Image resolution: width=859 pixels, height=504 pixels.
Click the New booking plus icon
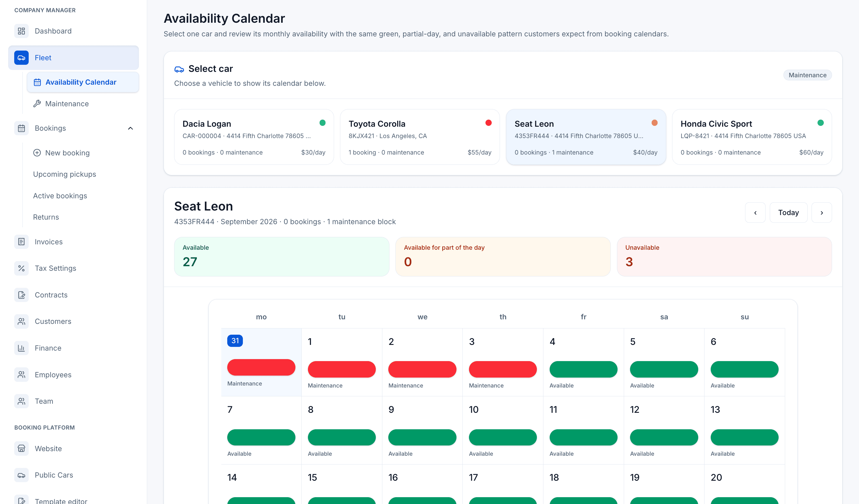coord(37,153)
